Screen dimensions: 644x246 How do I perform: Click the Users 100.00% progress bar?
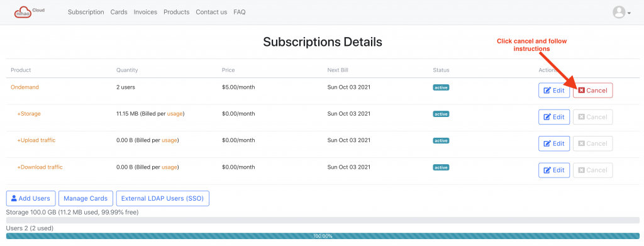tap(323, 236)
